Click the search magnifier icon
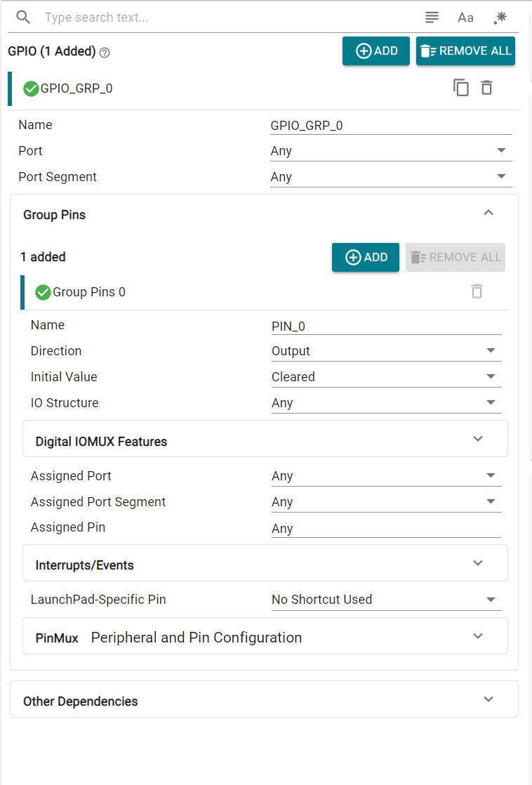 pyautogui.click(x=24, y=18)
